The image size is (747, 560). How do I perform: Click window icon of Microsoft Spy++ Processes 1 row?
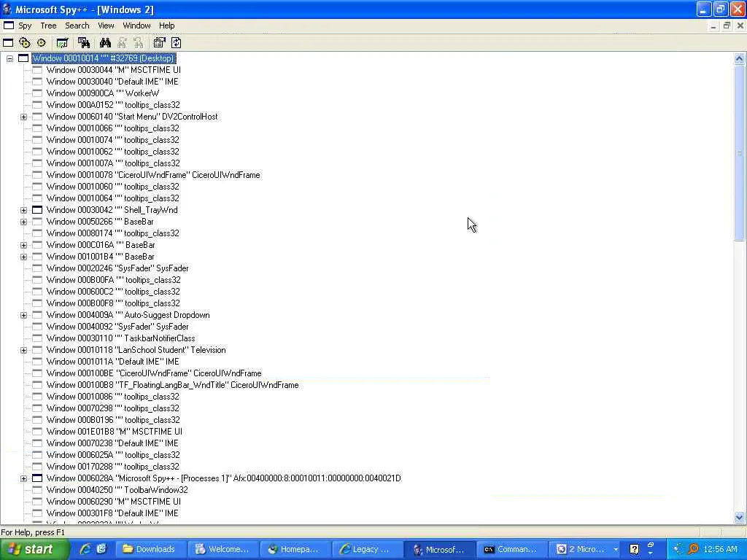(37, 478)
